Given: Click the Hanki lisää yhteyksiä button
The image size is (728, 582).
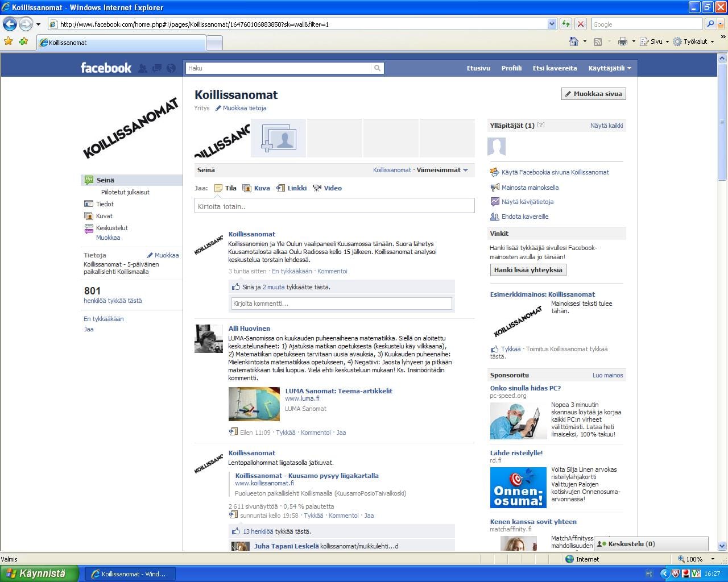Looking at the screenshot, I should pos(528,270).
